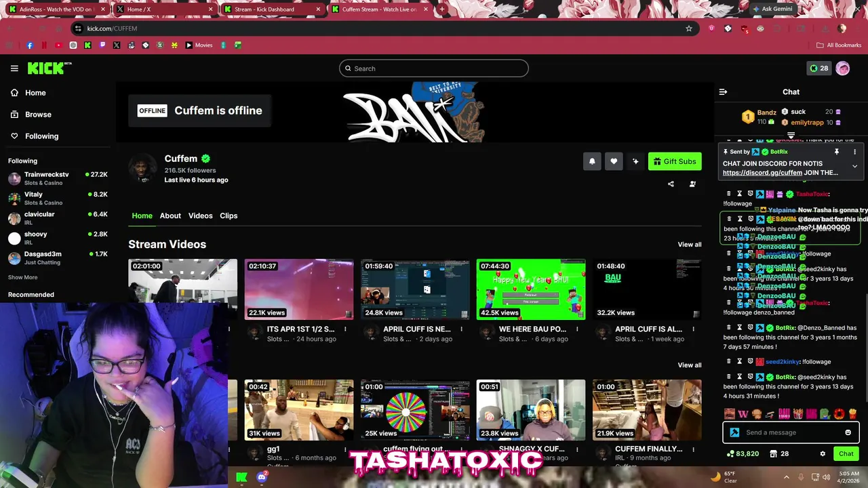
Task: Click the green Pepe quick emote
Action: pos(825,413)
